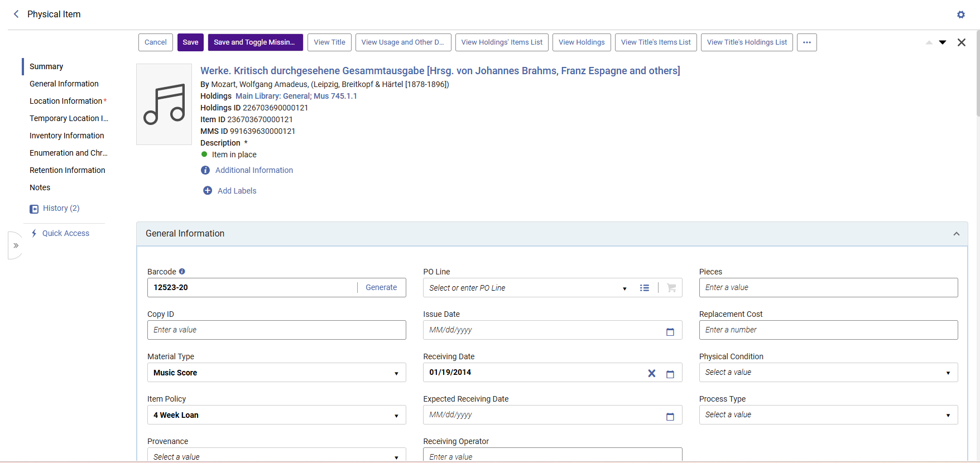Click the Copy ID input field
Viewport: 980px width, 463px height.
click(277, 330)
